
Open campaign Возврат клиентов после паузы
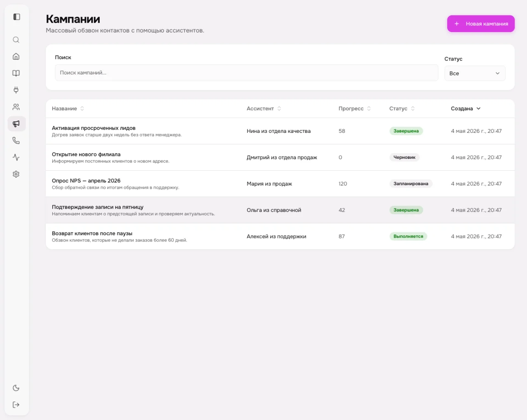coord(92,233)
